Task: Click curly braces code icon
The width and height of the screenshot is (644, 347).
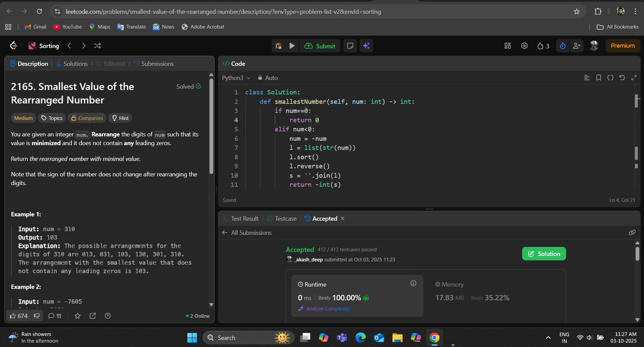Action: (x=610, y=78)
